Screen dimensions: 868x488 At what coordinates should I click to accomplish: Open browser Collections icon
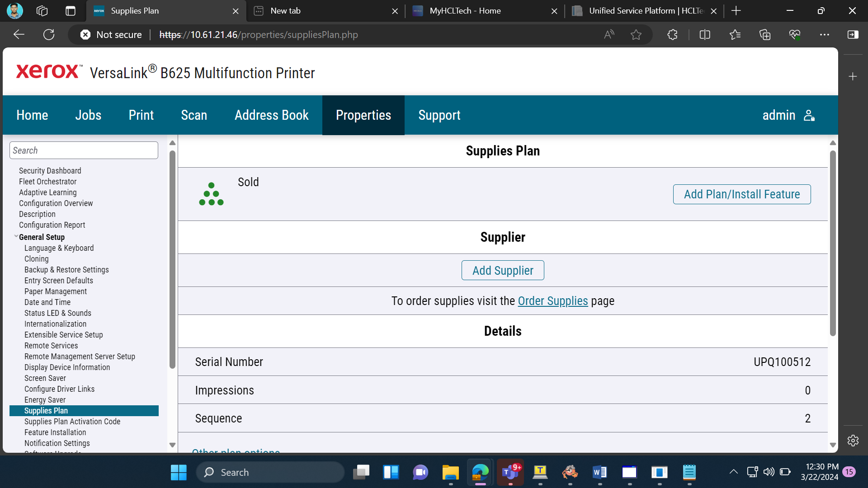(x=765, y=35)
